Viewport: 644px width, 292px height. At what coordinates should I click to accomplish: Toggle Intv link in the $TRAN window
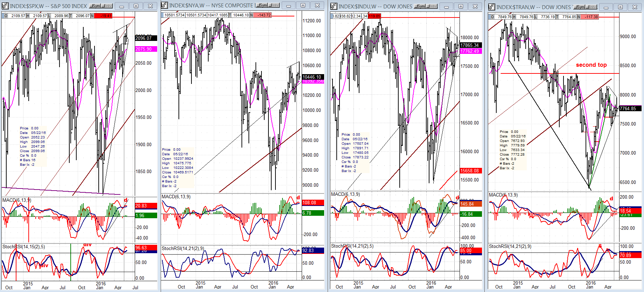coord(591,7)
